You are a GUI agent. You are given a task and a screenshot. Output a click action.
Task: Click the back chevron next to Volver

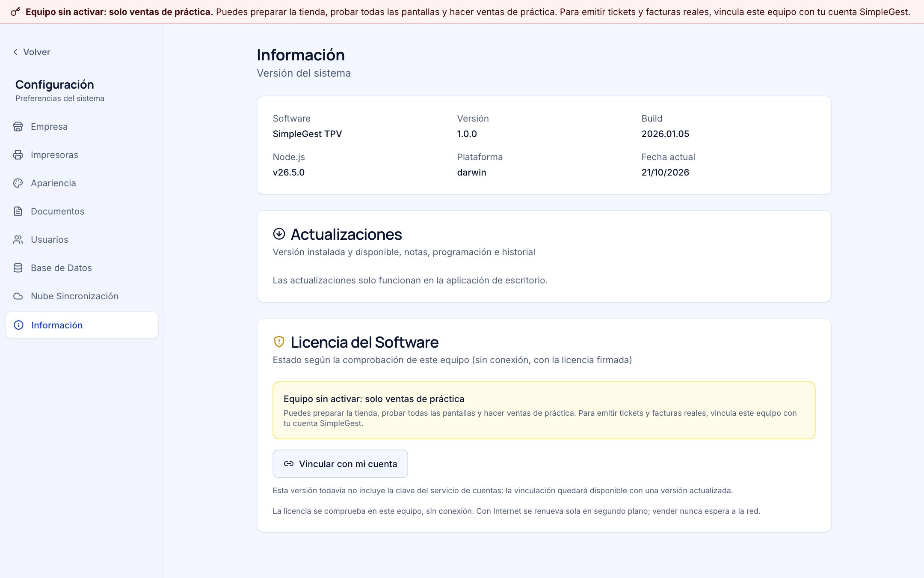point(15,52)
